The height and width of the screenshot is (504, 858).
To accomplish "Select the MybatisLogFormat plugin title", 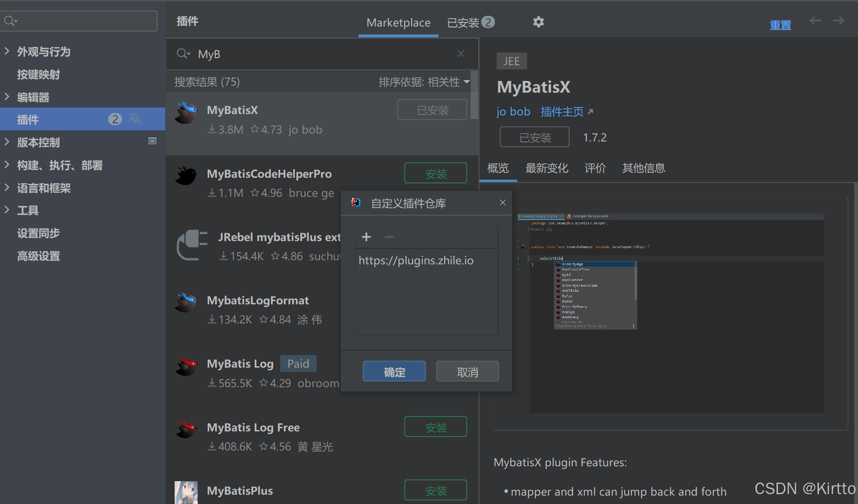I will [257, 301].
